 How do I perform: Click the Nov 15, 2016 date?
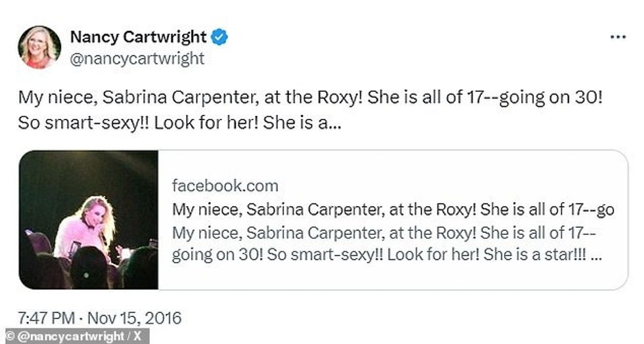[x=135, y=319]
